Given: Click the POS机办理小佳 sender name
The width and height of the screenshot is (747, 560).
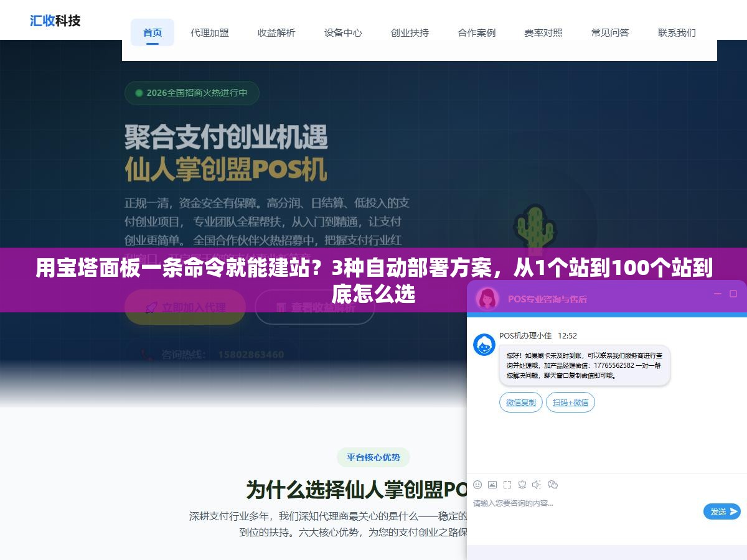Looking at the screenshot, I should point(525,335).
